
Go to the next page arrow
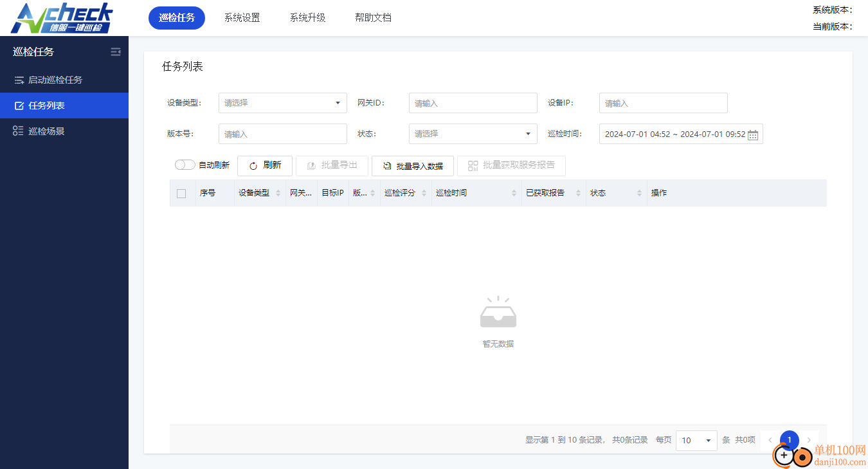tap(809, 440)
